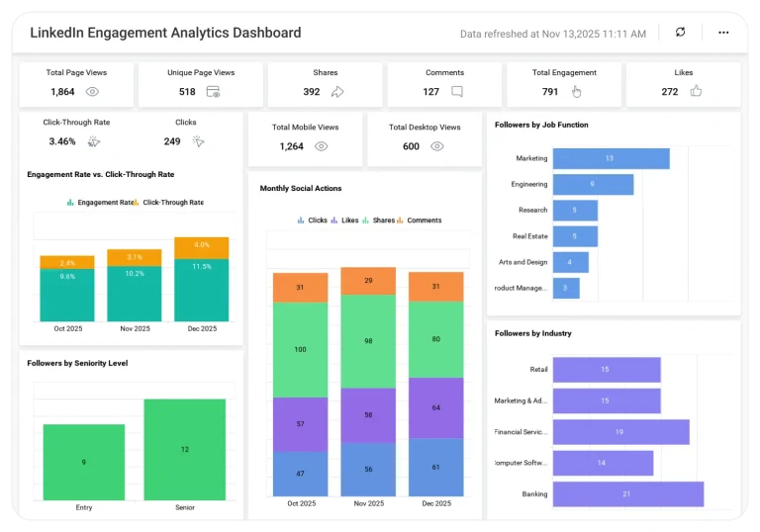Toggle the Click-Through Rate legend entry
Viewport: 760px width, 532px height.
click(168, 203)
